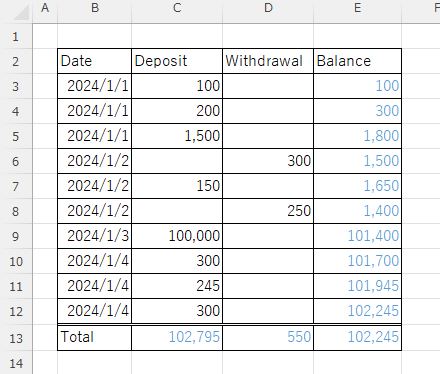Image resolution: width=440 pixels, height=374 pixels.
Task: Click the 1,400 balance cell
Action: [x=357, y=211]
